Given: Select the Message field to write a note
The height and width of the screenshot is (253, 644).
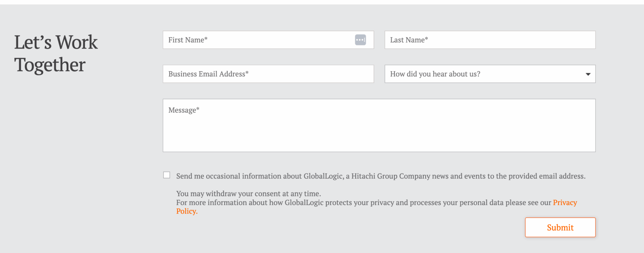Looking at the screenshot, I should click(379, 125).
